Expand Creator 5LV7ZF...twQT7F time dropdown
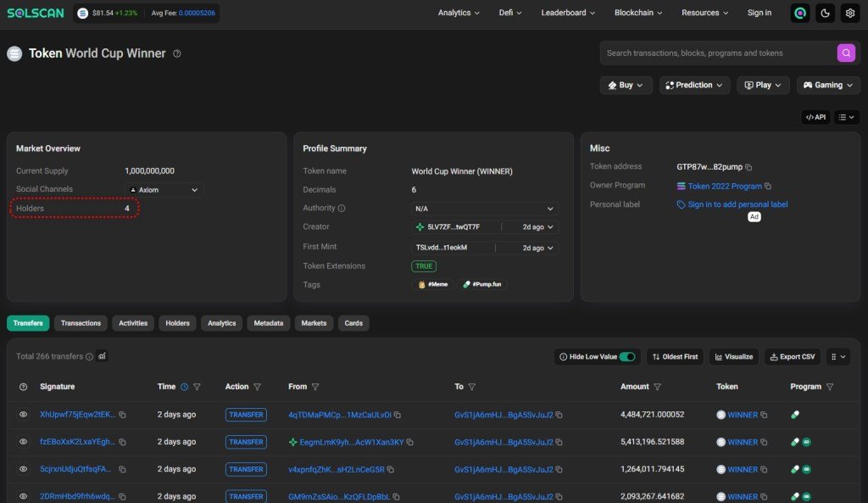 pos(537,227)
